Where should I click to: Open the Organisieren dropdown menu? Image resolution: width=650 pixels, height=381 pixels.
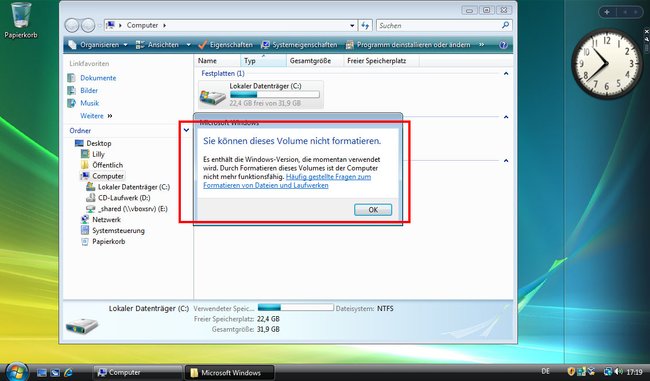point(98,45)
